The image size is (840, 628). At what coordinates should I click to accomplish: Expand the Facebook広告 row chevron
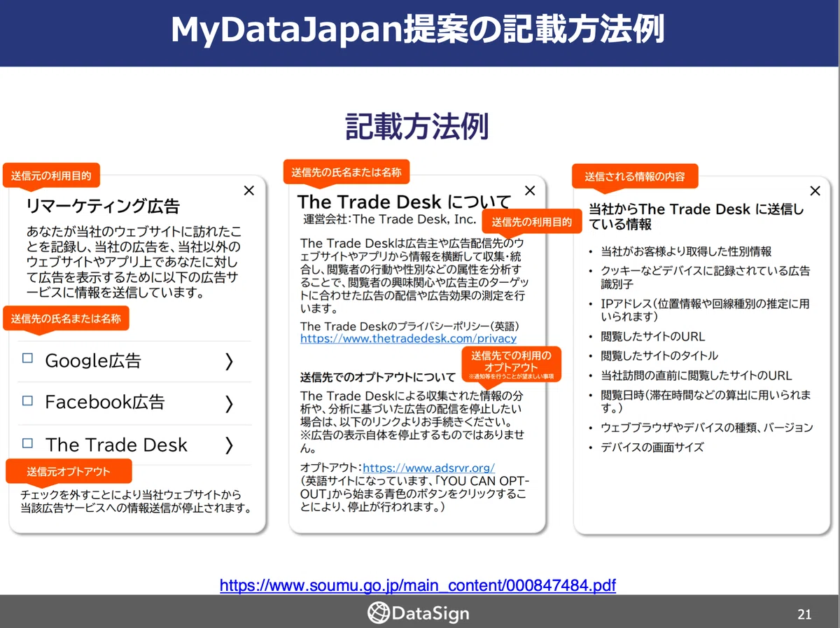tap(229, 403)
